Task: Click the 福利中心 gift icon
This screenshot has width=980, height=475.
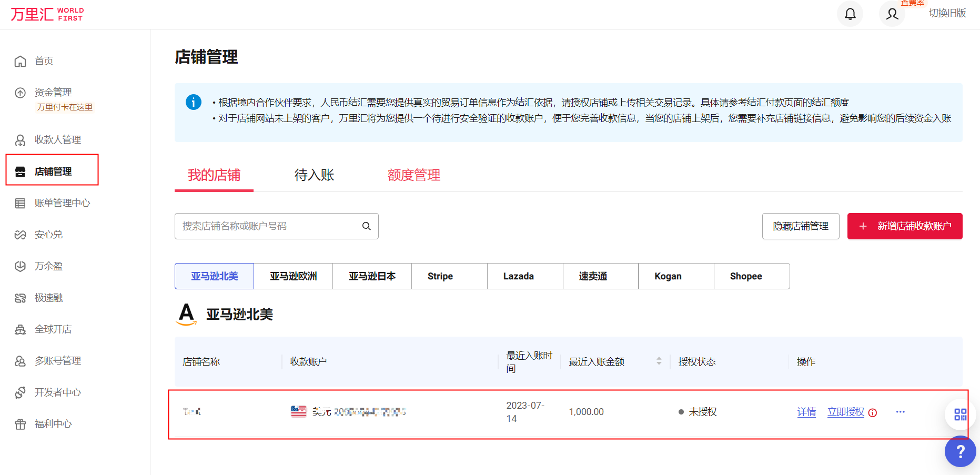Action: [x=20, y=423]
